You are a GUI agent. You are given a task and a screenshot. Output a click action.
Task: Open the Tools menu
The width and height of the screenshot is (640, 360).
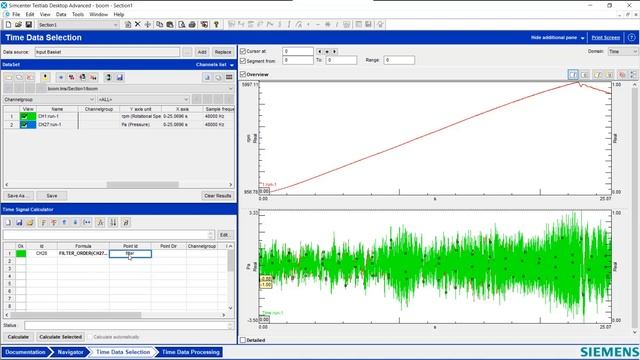(78, 14)
